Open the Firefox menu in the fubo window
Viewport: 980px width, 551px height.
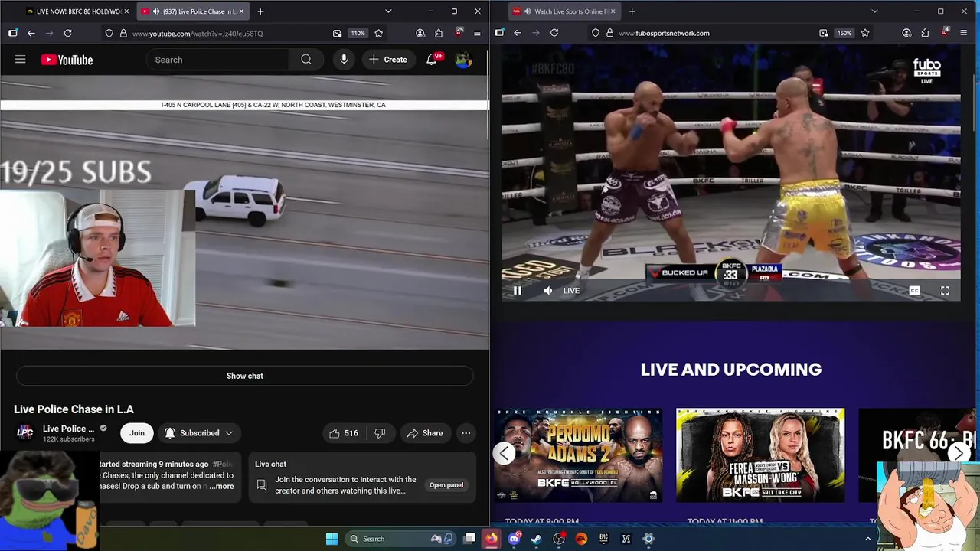pyautogui.click(x=964, y=33)
